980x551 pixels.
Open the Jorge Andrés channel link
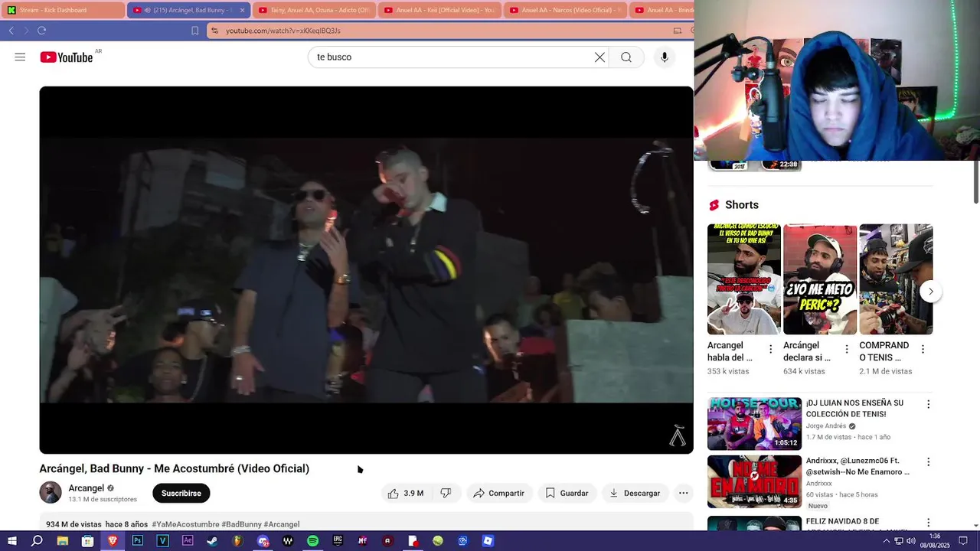826,426
